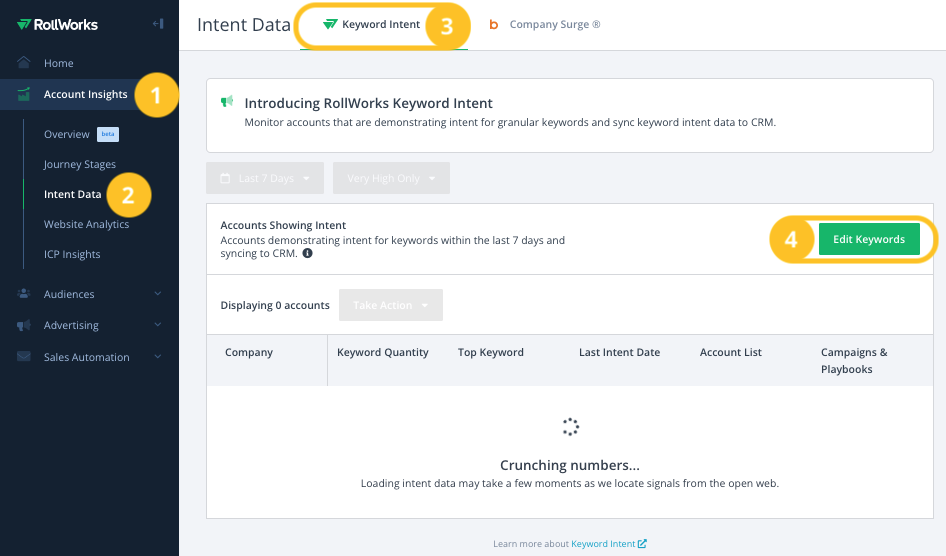Image resolution: width=946 pixels, height=556 pixels.
Task: Click the Accounts Showing Intent heading
Action: pos(283,225)
